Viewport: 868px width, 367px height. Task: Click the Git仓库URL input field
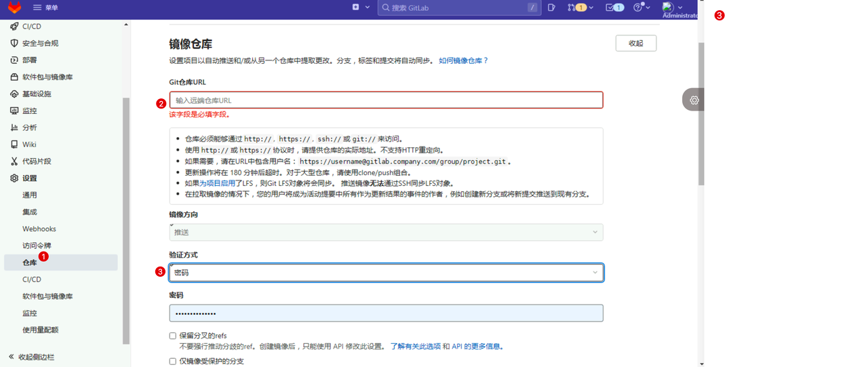click(386, 100)
